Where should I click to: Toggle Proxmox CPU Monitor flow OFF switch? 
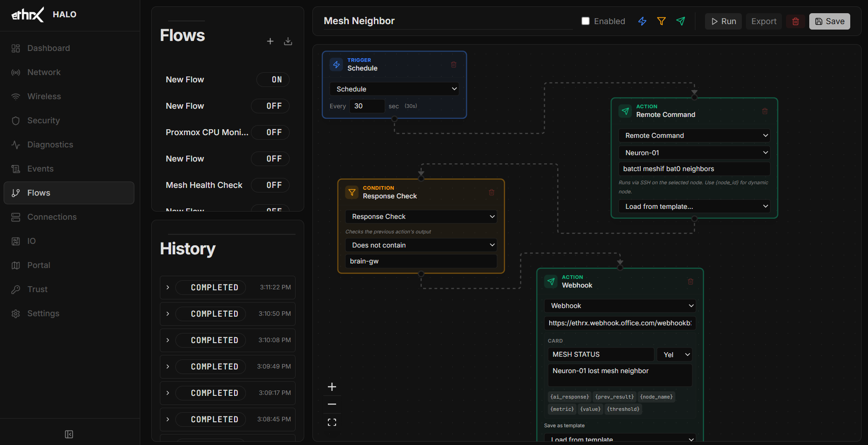pos(271,132)
